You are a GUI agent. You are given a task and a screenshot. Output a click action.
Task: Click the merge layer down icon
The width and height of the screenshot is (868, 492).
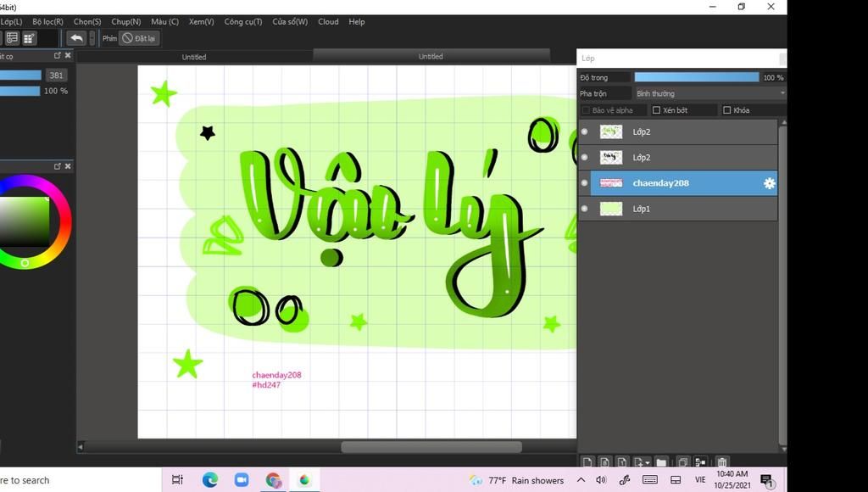coord(700,461)
